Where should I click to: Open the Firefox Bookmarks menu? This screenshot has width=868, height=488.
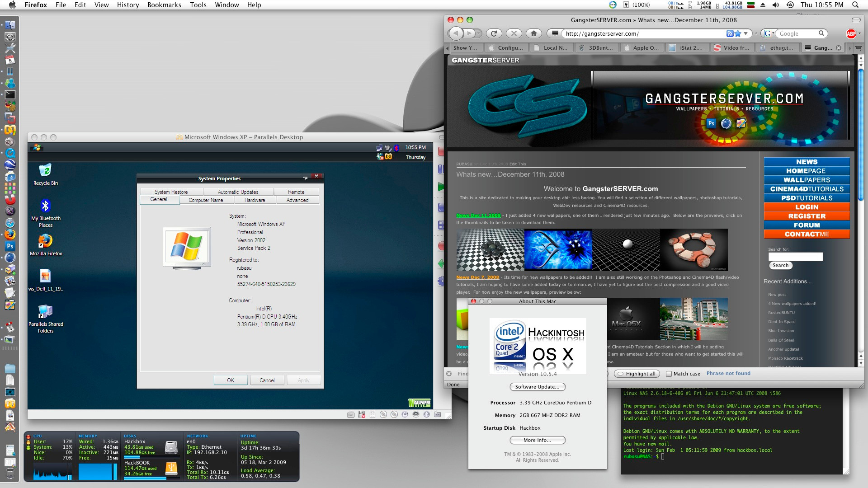point(164,5)
